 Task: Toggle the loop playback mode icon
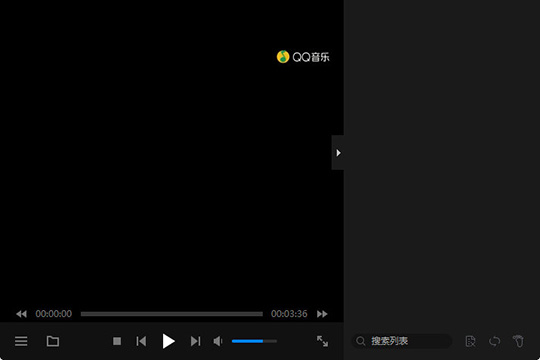(x=495, y=341)
